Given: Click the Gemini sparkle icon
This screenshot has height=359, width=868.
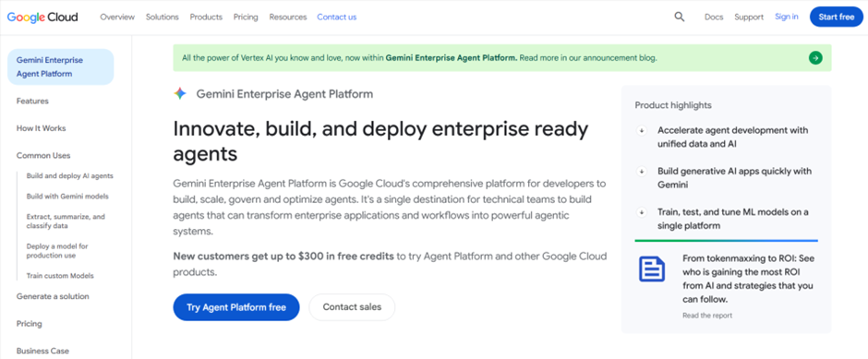Looking at the screenshot, I should pos(180,93).
